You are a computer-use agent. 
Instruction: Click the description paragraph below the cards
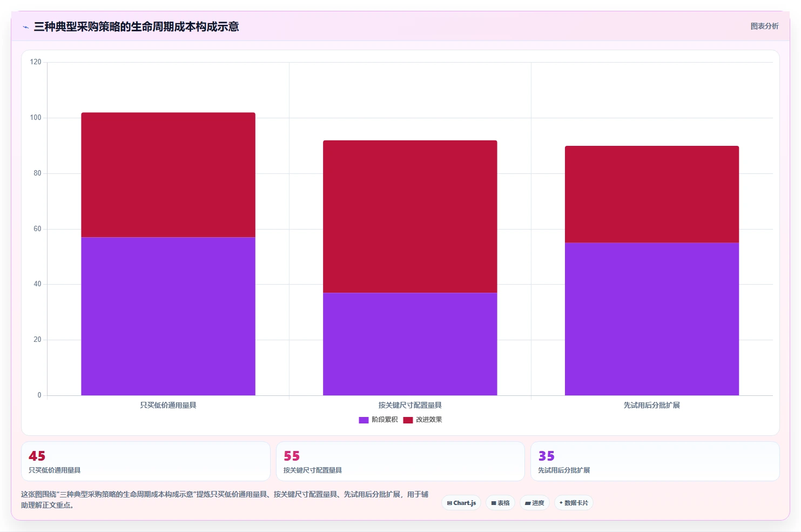coord(225,500)
